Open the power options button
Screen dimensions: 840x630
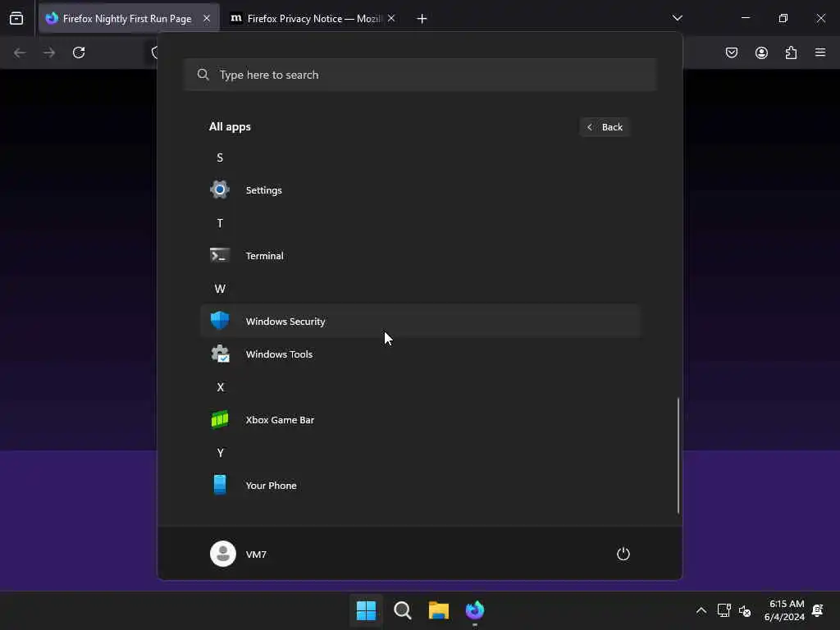click(x=623, y=554)
